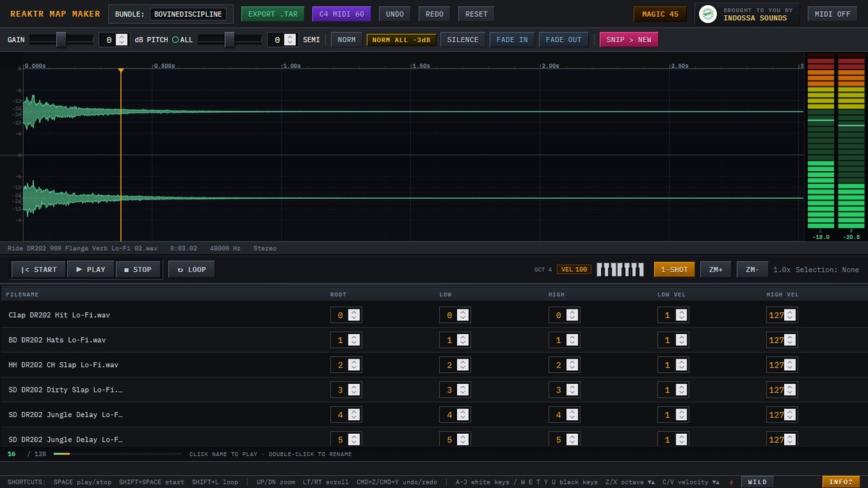Enable the ALL radio button next to PITCH
Screen dimensions: 868x488
[175, 40]
